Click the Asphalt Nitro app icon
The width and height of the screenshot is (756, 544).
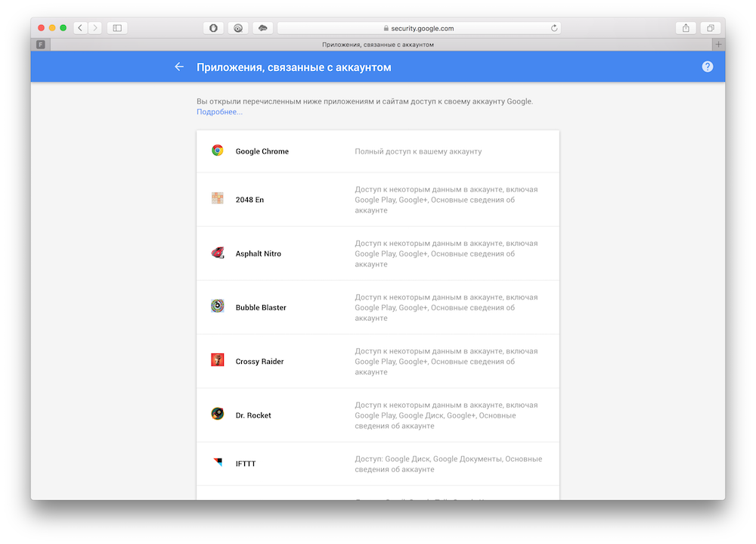218,253
